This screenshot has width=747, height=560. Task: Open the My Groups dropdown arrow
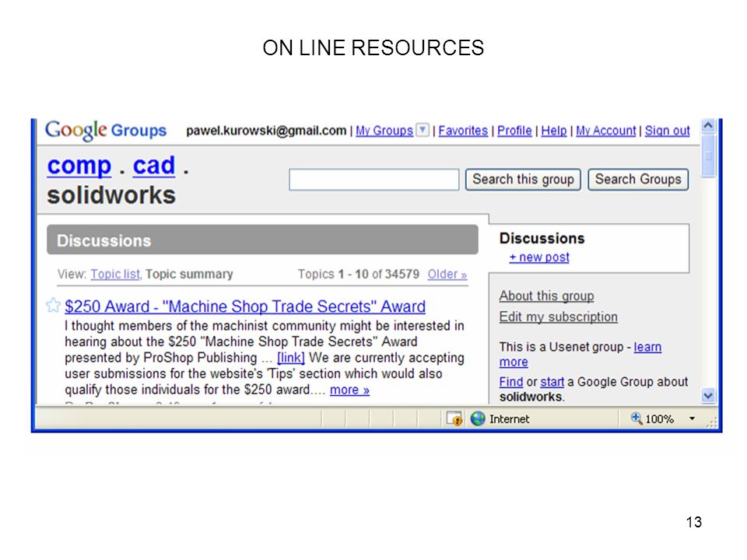point(423,130)
